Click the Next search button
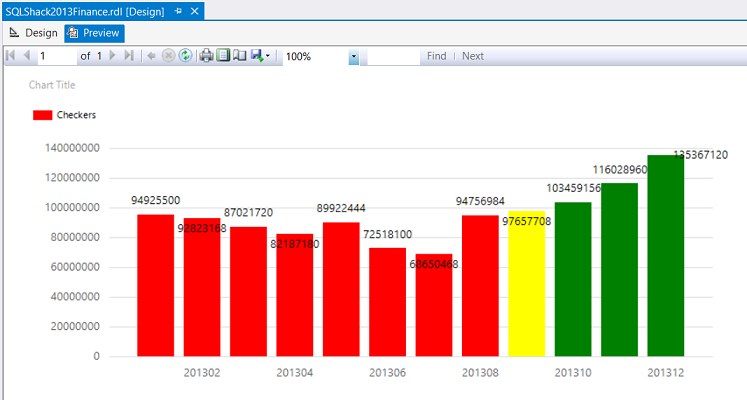Viewport: 747px width, 400px height. point(473,56)
